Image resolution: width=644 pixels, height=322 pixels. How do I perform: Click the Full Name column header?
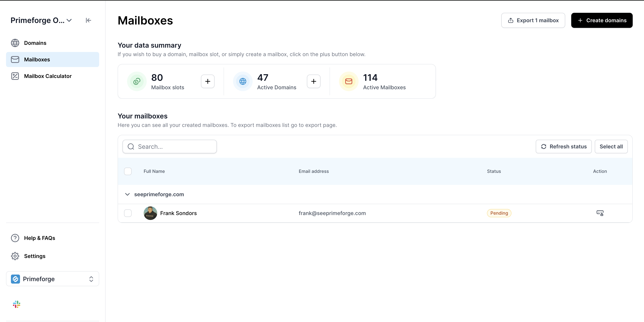click(x=154, y=171)
